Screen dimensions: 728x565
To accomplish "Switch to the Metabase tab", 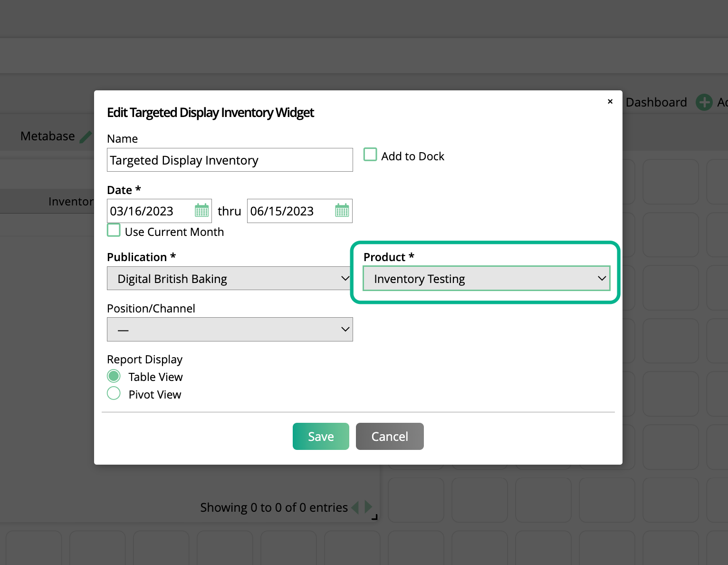I will 48,136.
